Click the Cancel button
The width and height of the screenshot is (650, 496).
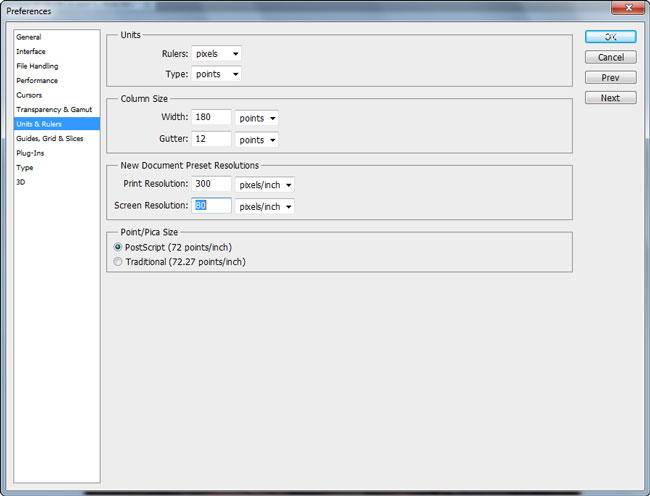tap(610, 57)
